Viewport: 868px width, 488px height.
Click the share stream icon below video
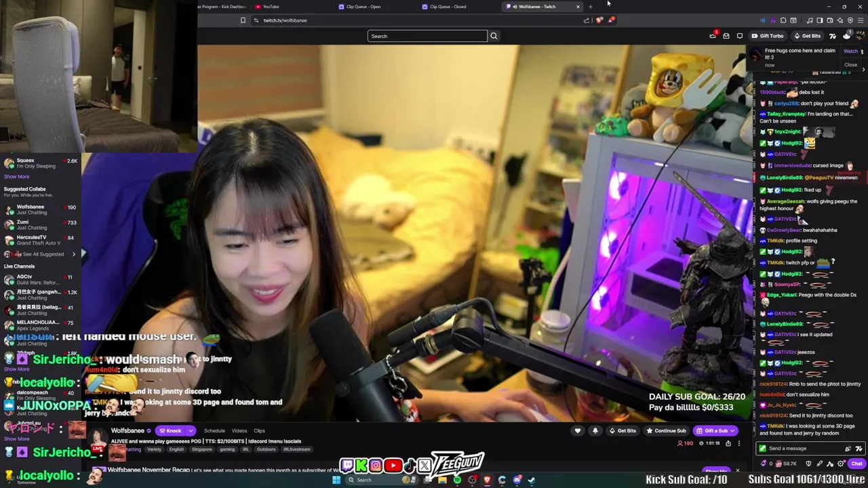click(728, 444)
